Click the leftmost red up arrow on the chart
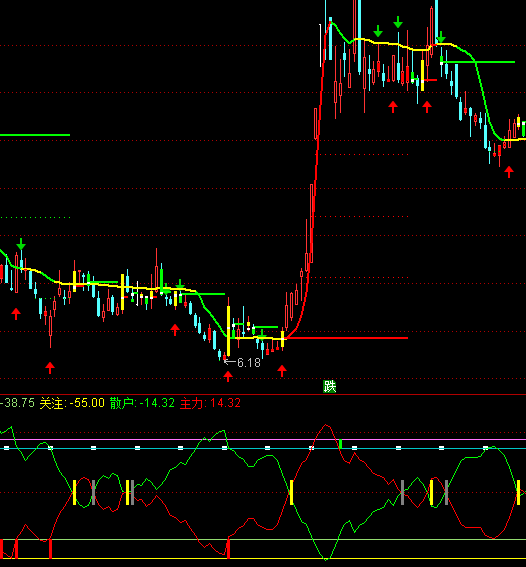 (x=16, y=314)
